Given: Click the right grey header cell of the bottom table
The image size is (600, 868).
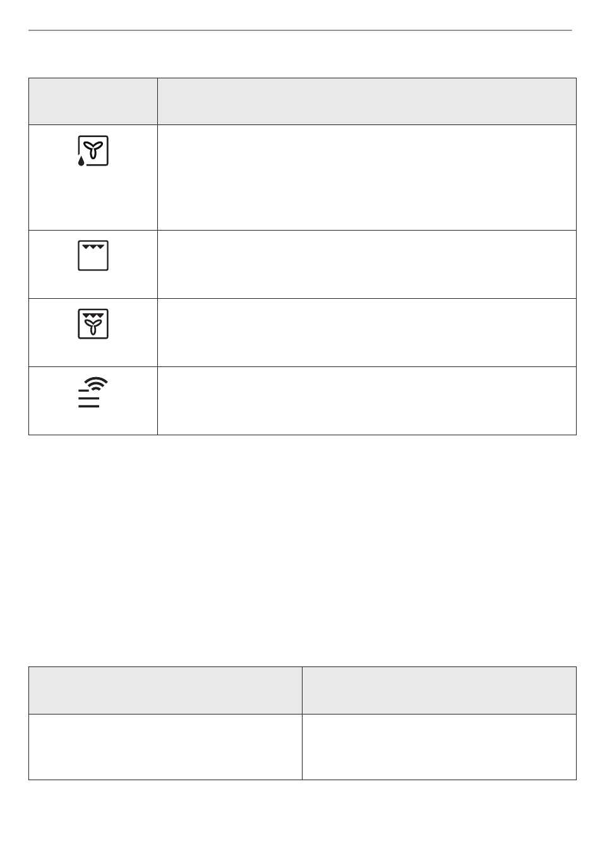Looking at the screenshot, I should pyautogui.click(x=439, y=690).
